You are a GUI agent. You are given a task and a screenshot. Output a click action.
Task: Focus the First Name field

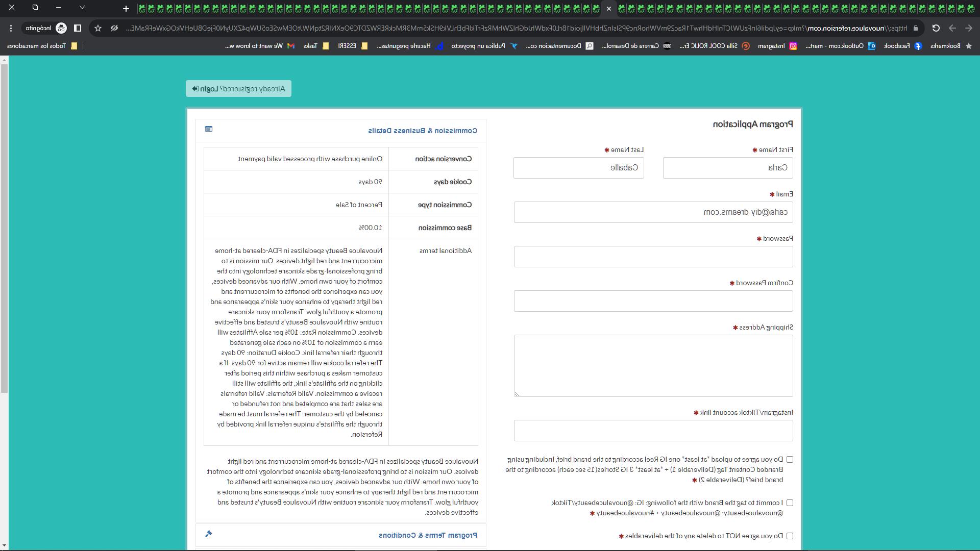(728, 168)
